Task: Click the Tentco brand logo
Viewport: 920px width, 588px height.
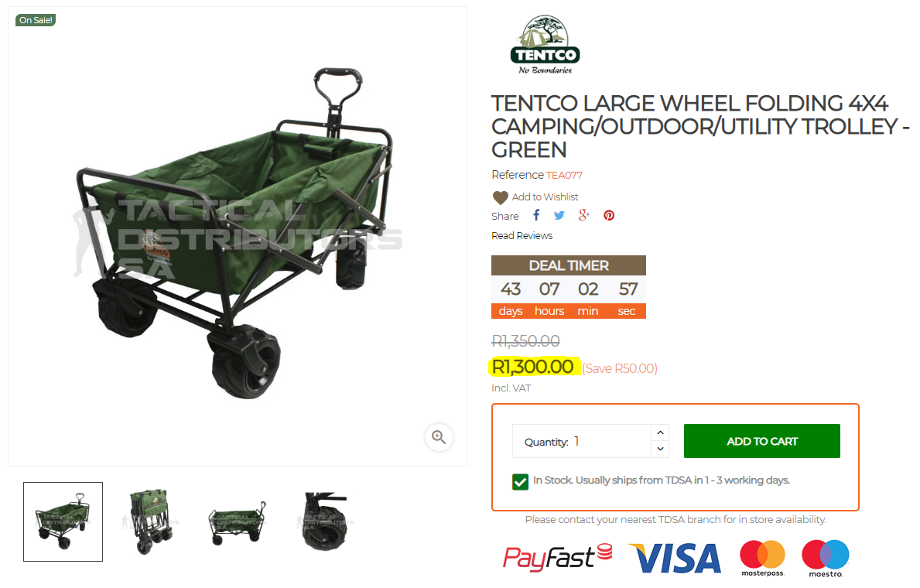Action: [545, 45]
